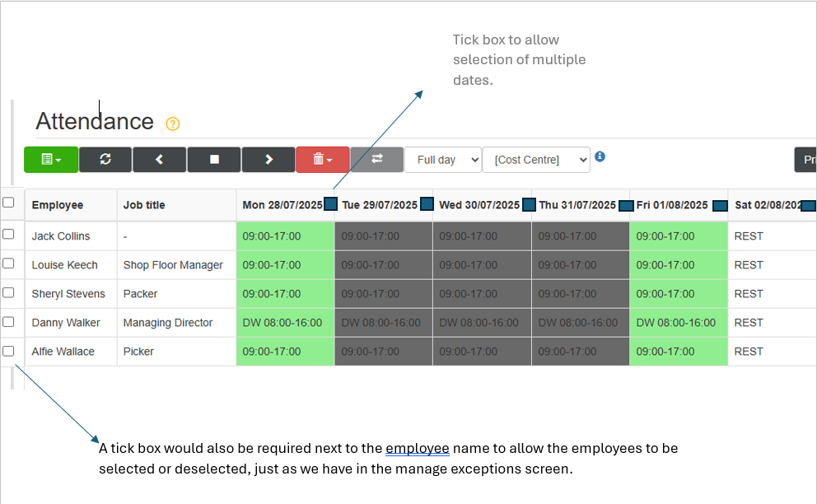Viewport: 817px width, 504px height.
Task: Click the Packer job title cell
Action: coord(176,294)
